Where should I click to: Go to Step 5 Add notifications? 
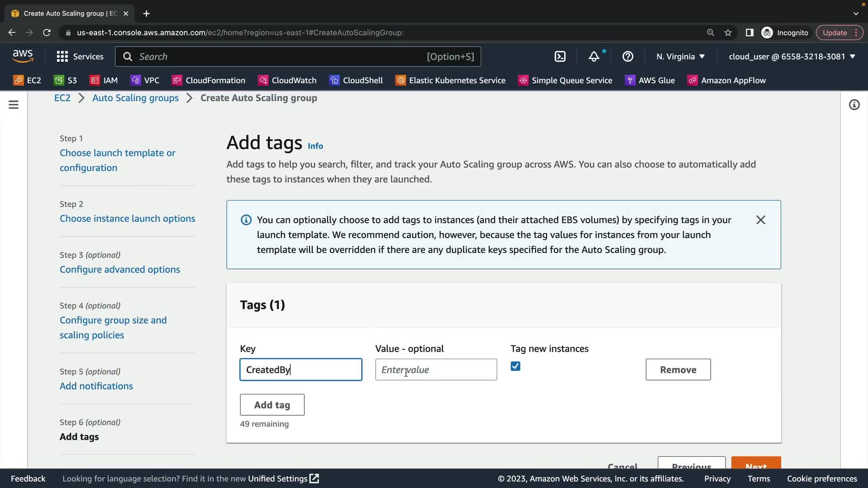pos(96,386)
